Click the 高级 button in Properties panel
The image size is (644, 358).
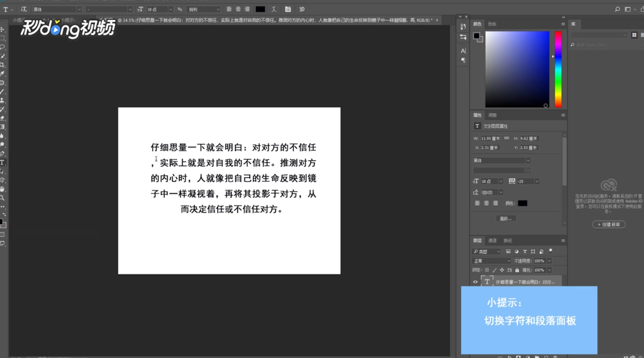[505, 218]
